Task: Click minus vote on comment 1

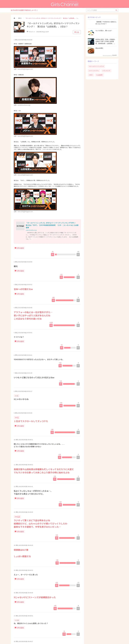Action: pyautogui.click(x=78, y=254)
